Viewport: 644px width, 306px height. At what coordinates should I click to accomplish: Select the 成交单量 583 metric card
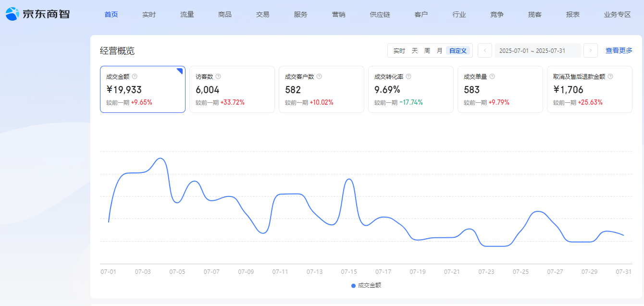(500, 89)
